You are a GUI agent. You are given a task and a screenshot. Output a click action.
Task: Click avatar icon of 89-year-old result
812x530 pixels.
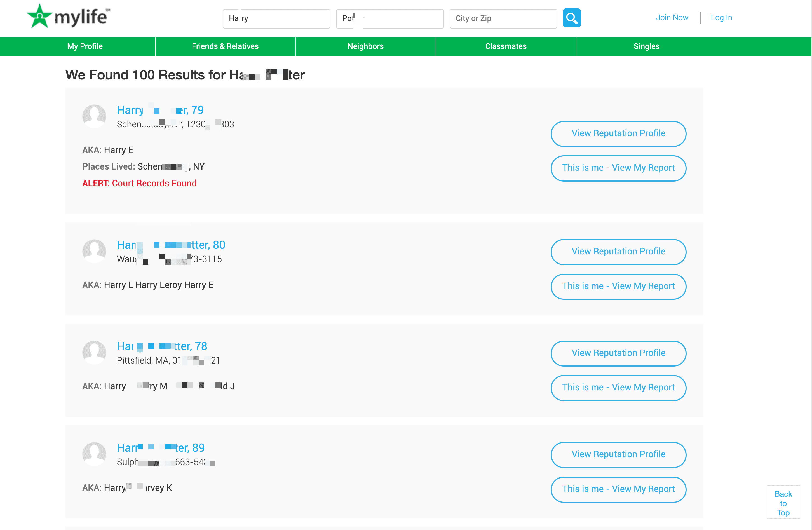(x=94, y=454)
